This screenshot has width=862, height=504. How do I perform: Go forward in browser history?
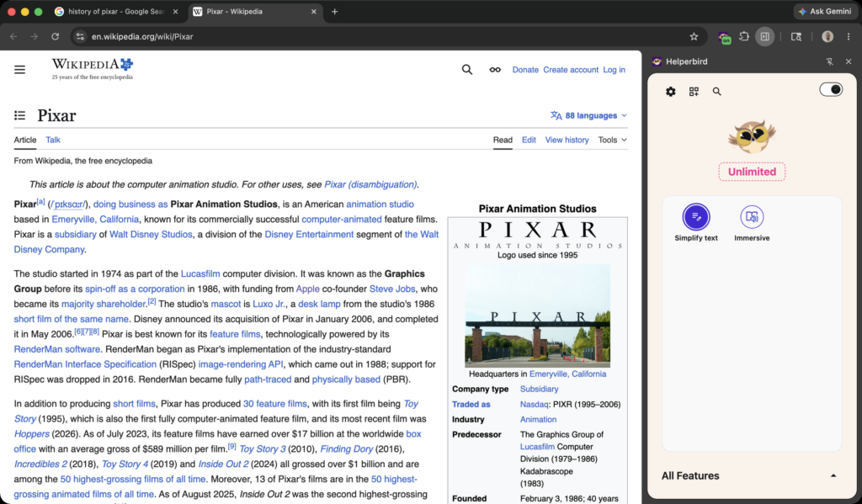coord(34,37)
